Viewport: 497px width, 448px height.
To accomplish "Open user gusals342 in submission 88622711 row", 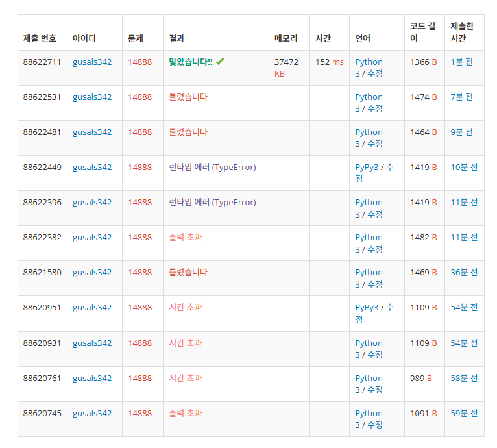I will (x=92, y=62).
